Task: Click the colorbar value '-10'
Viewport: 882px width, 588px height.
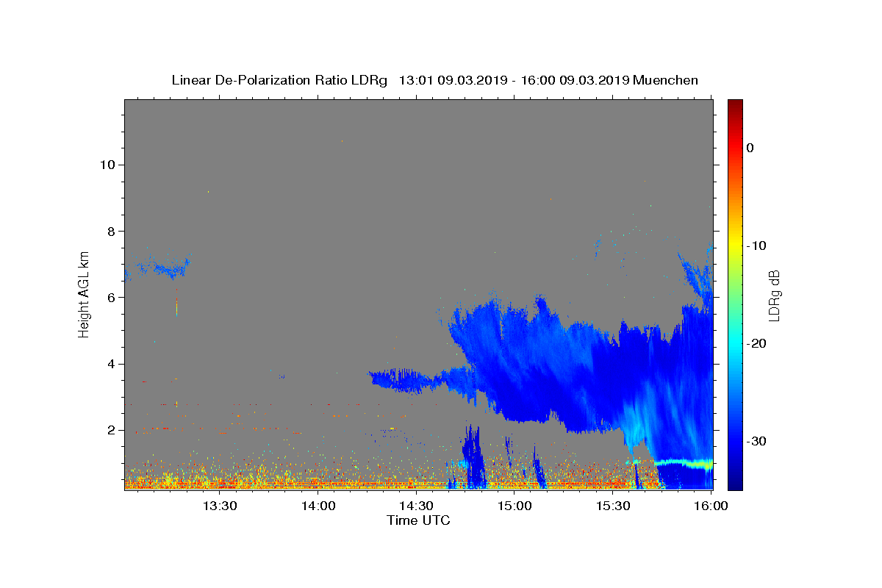Action: 757,245
